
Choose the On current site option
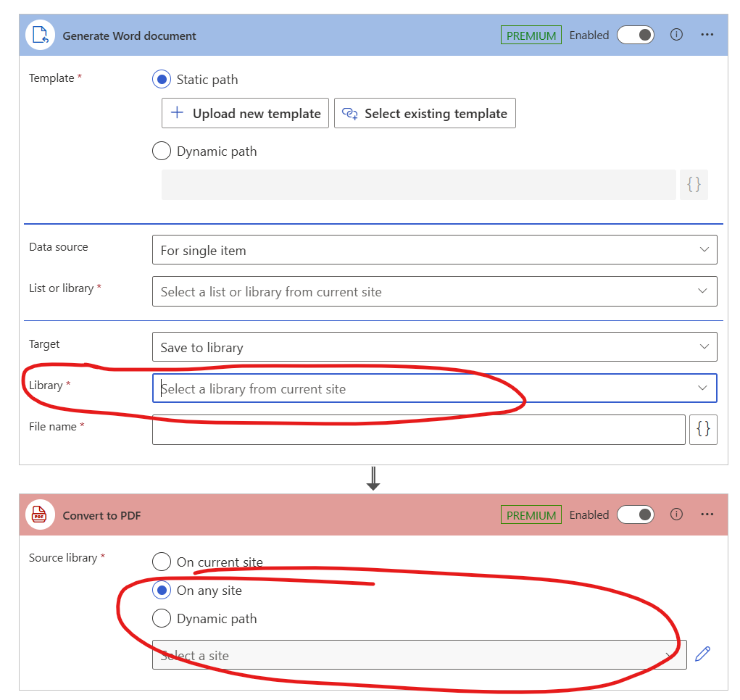point(162,562)
